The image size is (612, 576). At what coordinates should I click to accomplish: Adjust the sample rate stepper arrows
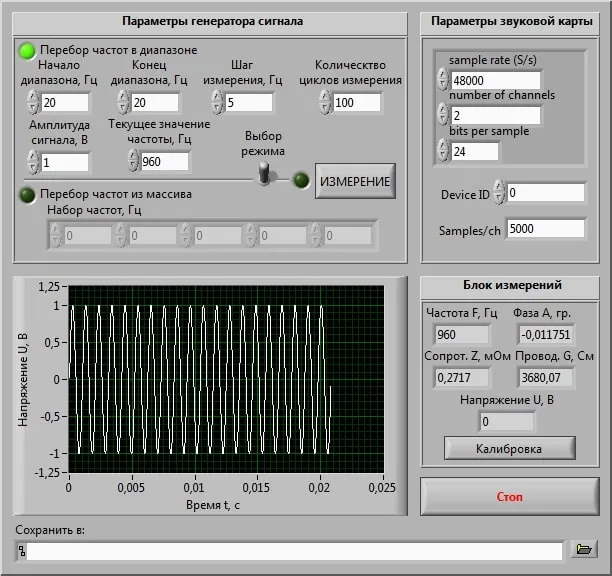point(442,80)
